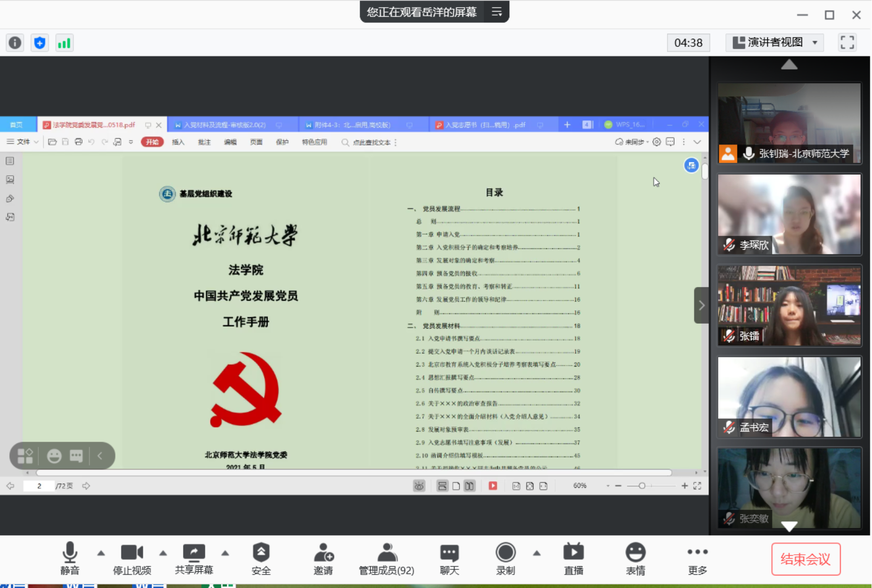Switch to the 插入 ribbon tab

178,142
